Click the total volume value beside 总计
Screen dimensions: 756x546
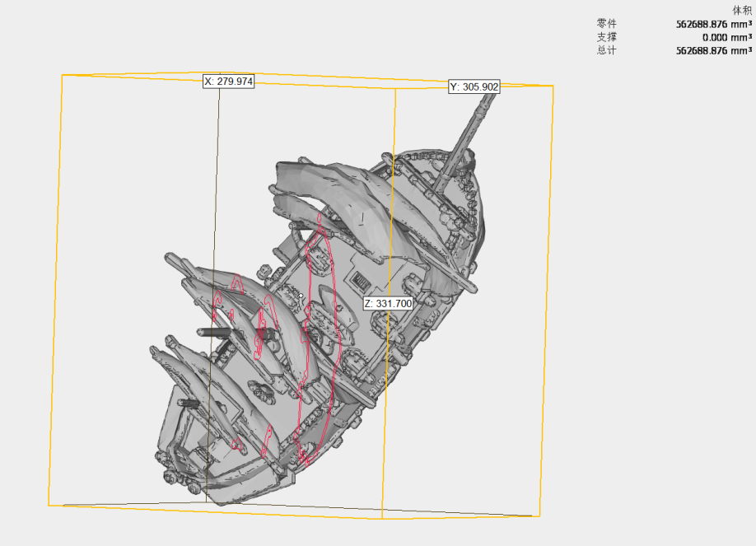(x=713, y=50)
